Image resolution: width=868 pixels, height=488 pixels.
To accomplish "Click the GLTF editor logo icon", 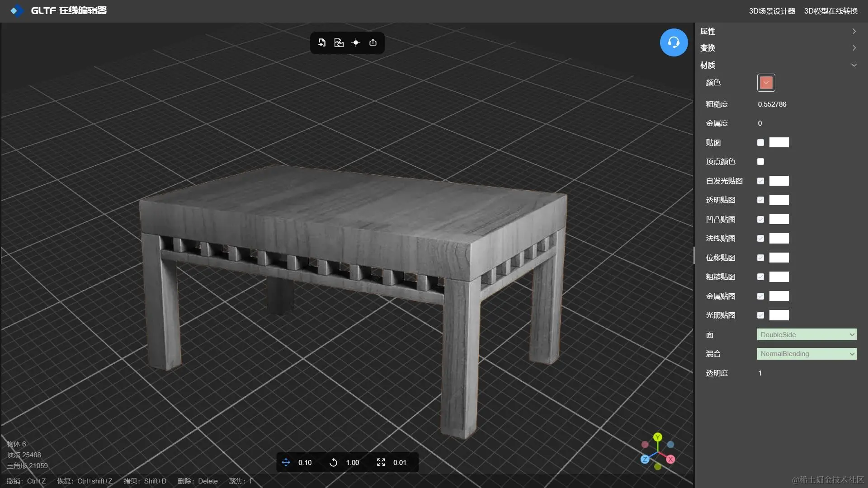I will [x=17, y=10].
